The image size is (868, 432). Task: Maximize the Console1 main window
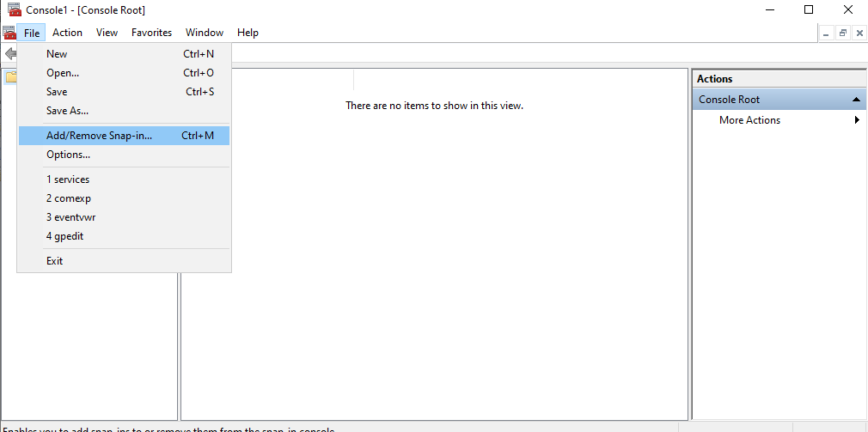pos(808,9)
